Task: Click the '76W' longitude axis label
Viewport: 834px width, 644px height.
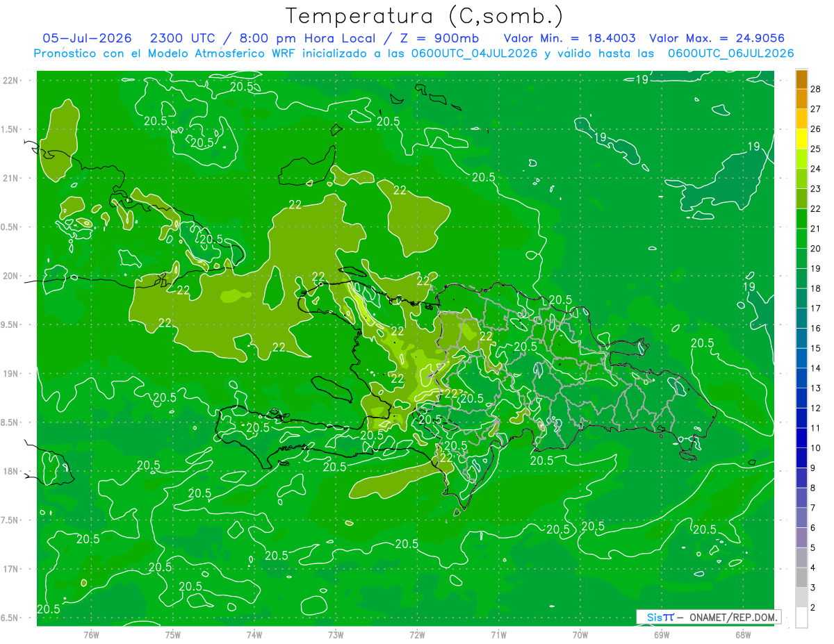Action: tap(91, 635)
